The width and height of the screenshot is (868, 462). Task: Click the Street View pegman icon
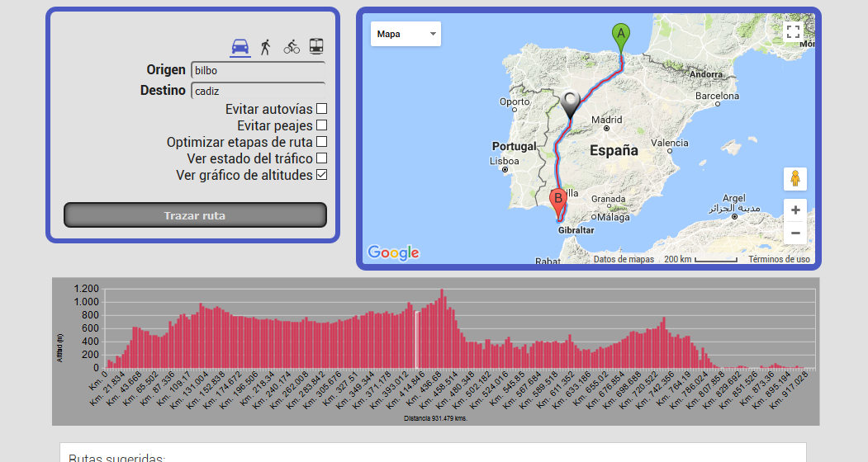pyautogui.click(x=795, y=179)
